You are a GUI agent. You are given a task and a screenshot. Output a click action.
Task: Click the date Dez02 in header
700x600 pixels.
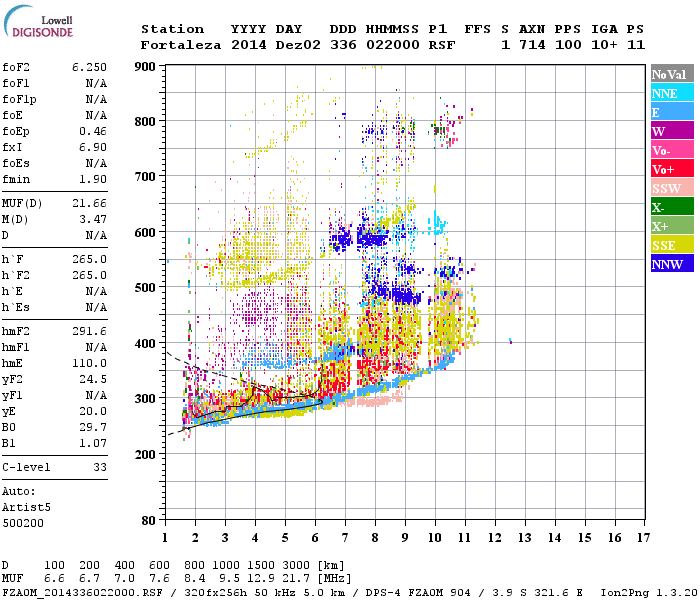click(298, 45)
